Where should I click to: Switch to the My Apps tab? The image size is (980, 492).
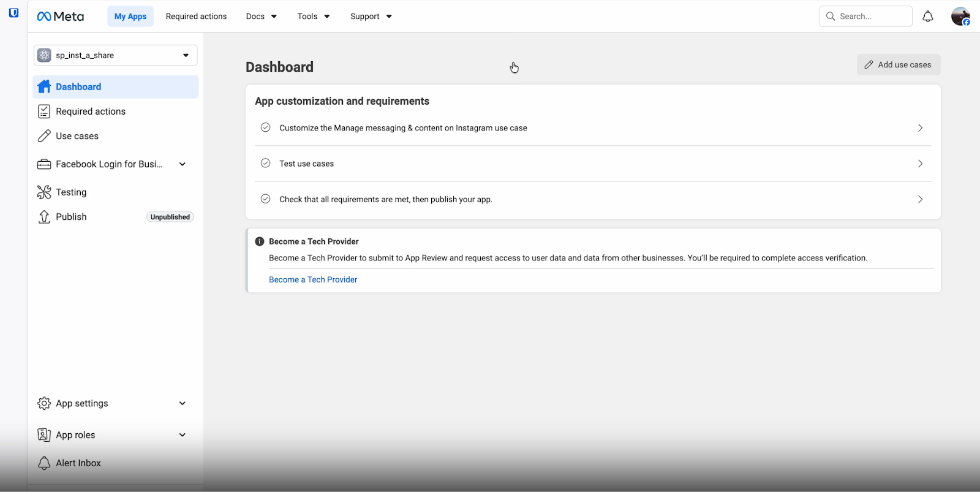click(x=130, y=17)
